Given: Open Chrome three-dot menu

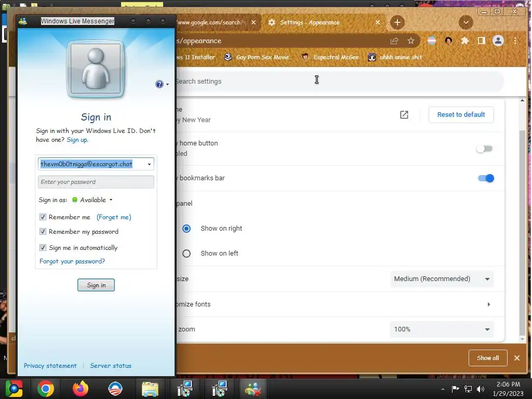Looking at the screenshot, I should (x=515, y=41).
